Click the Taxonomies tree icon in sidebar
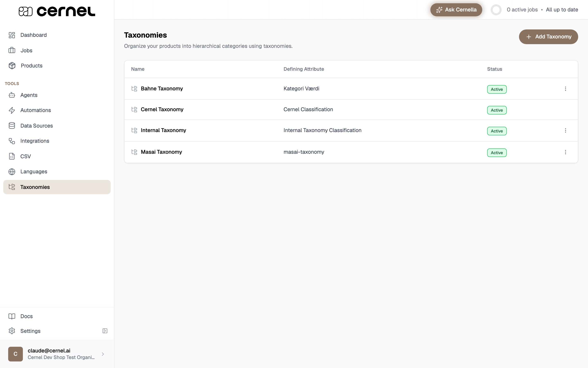 click(x=12, y=187)
